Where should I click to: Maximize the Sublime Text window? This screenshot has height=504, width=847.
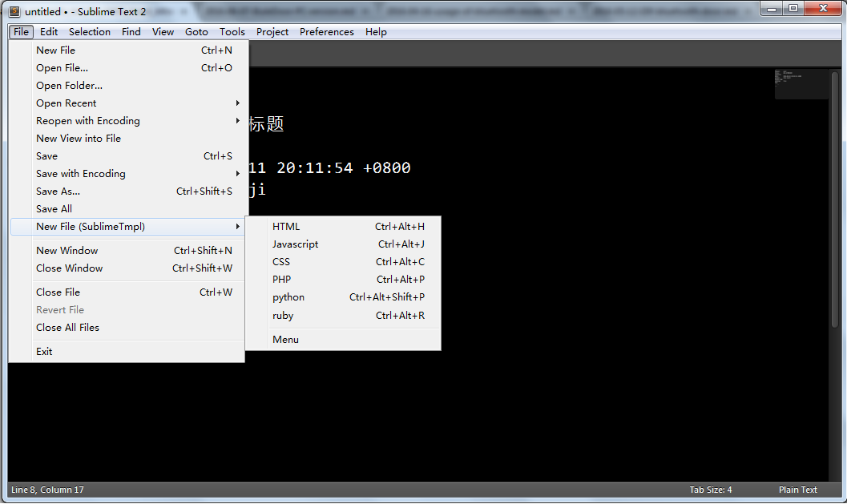793,9
